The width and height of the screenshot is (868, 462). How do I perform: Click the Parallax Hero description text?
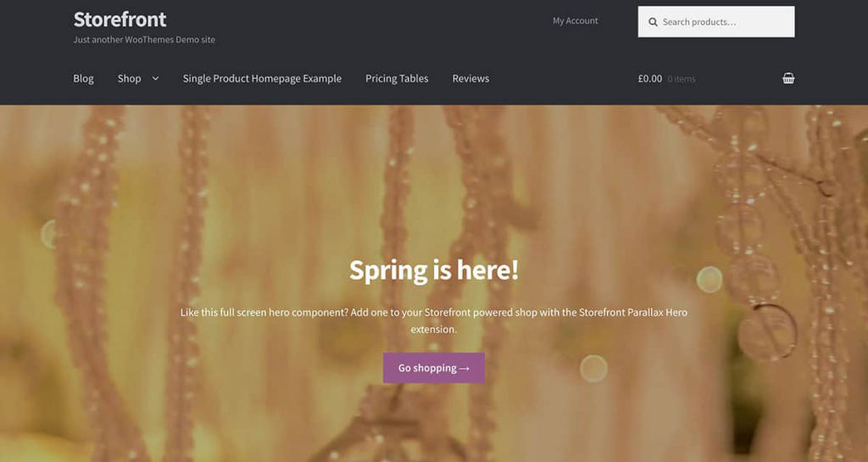[434, 320]
